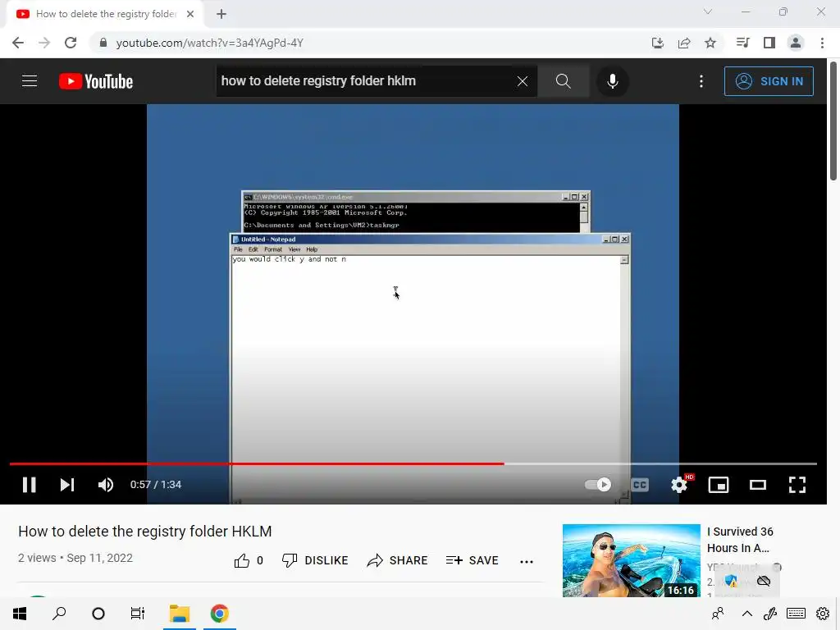Open the People icon in system tray
Viewport: 840px width, 630px height.
click(718, 614)
